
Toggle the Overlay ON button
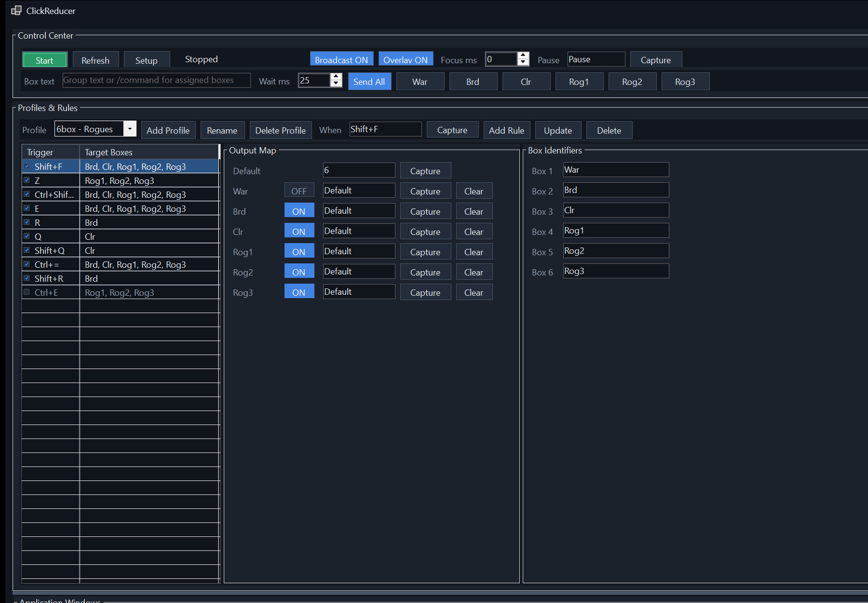(x=406, y=60)
